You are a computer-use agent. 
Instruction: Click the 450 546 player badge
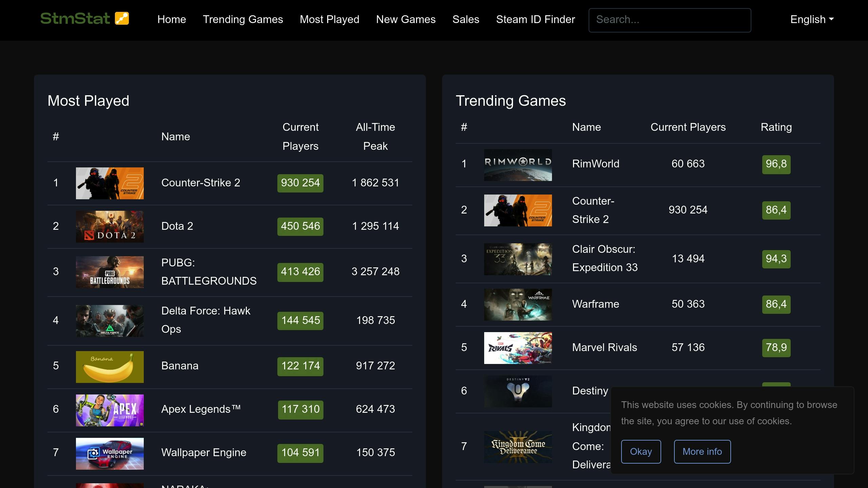pyautogui.click(x=300, y=226)
